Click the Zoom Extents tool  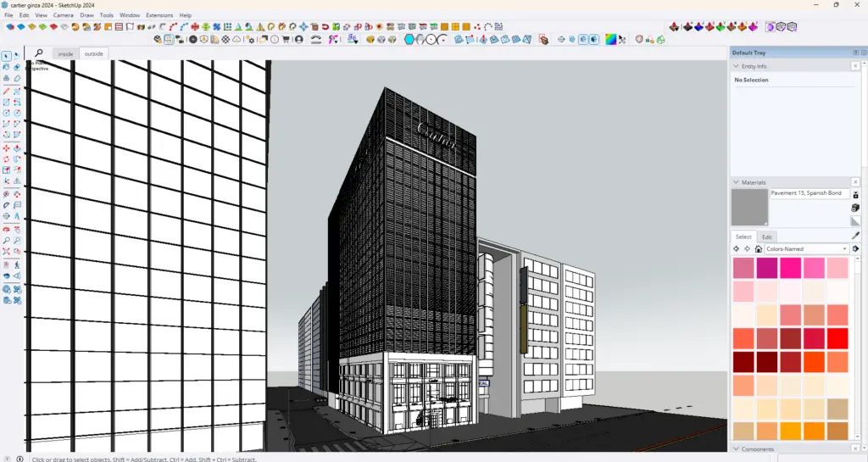(6, 251)
